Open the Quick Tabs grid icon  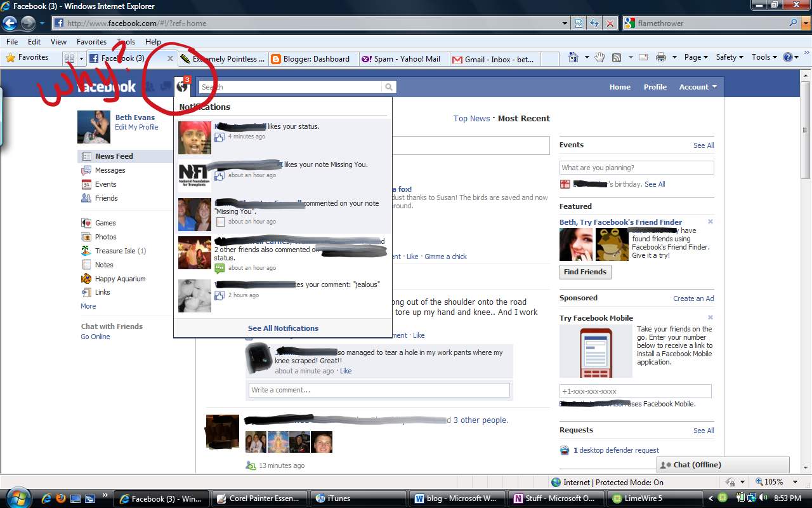coord(70,58)
